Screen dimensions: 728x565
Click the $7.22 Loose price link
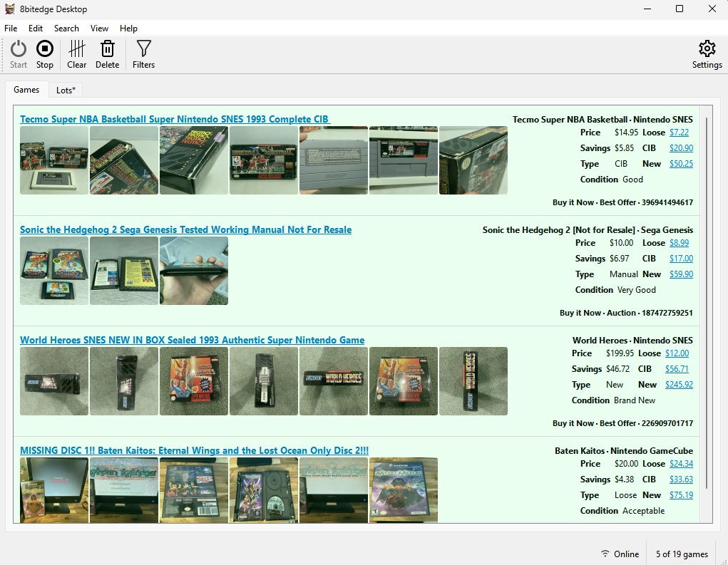679,133
